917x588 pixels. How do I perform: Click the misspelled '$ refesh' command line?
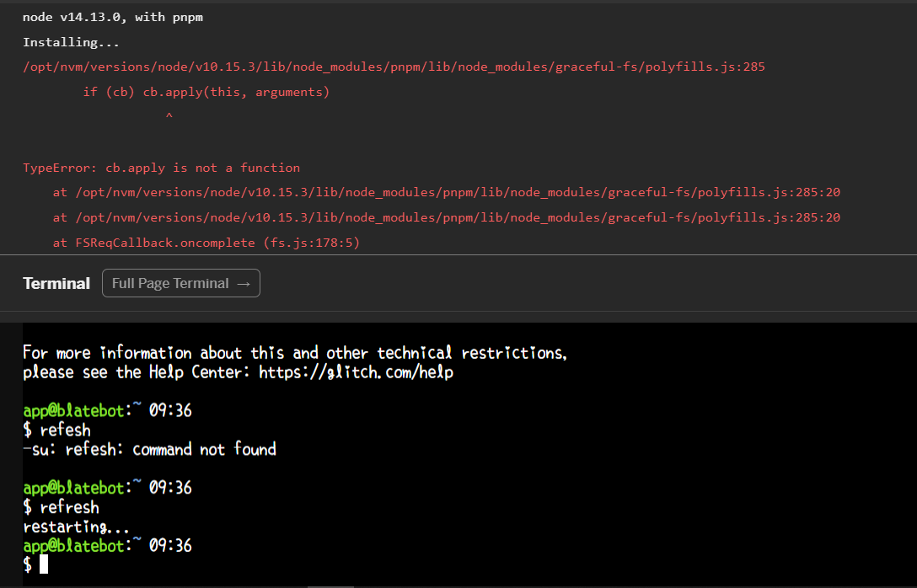click(x=56, y=430)
